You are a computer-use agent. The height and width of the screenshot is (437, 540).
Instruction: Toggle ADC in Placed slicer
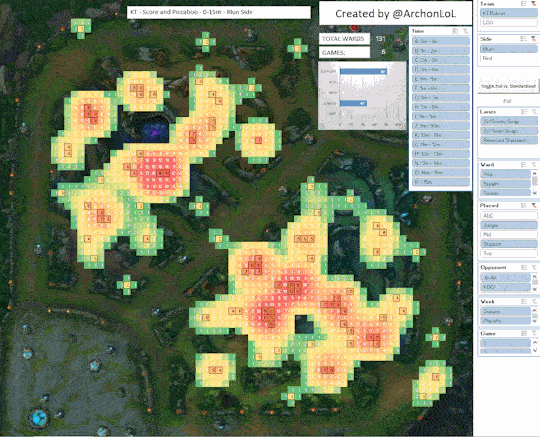[509, 216]
